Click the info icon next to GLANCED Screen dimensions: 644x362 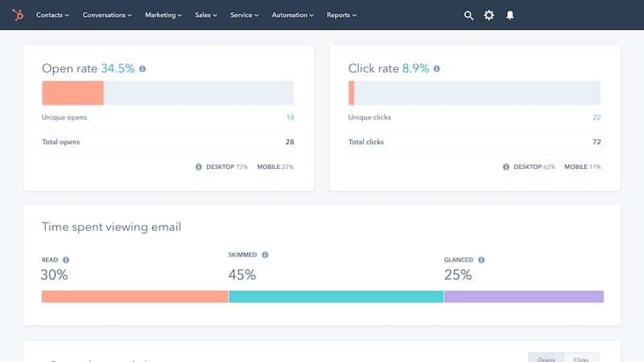(481, 260)
